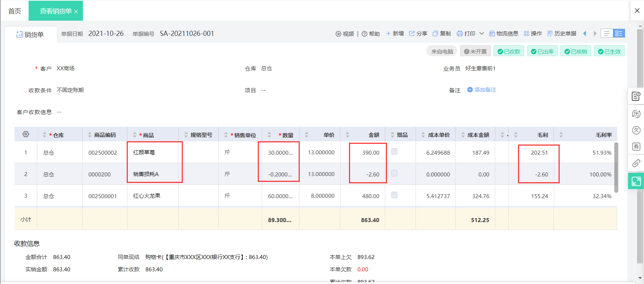Image resolution: width=644 pixels, height=284 pixels.
Task: Go to next document with right arrow
Action: click(x=595, y=34)
